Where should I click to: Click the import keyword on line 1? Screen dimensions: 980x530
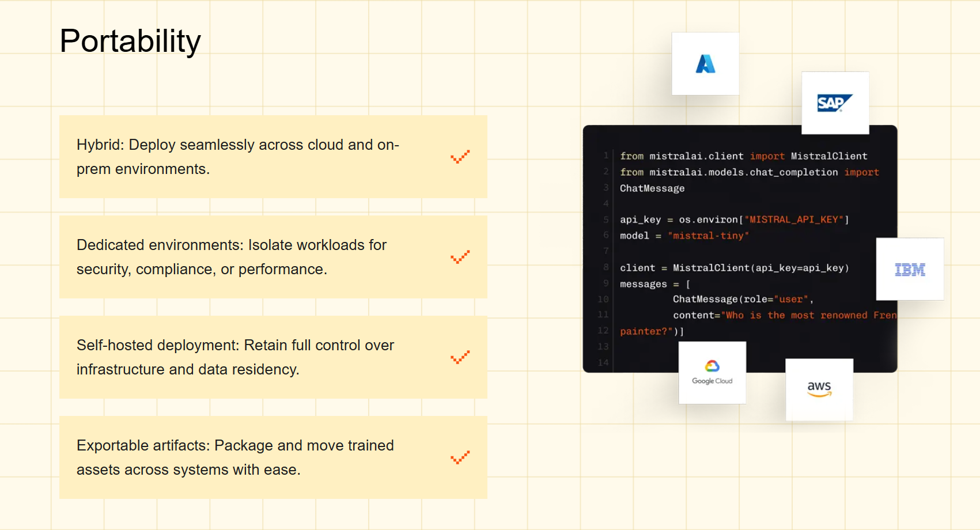pyautogui.click(x=768, y=156)
